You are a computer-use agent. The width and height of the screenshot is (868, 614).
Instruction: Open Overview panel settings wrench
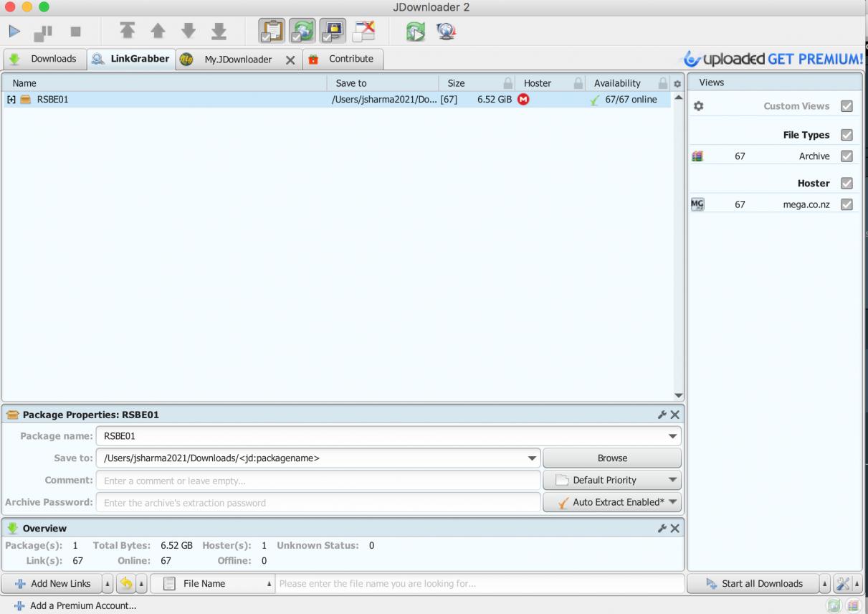[662, 529]
